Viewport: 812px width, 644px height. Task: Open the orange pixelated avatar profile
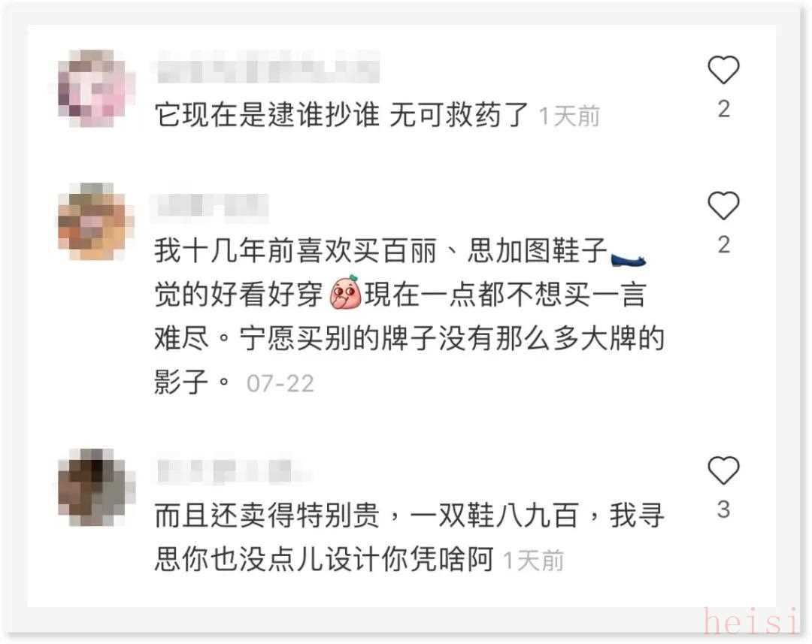point(93,222)
